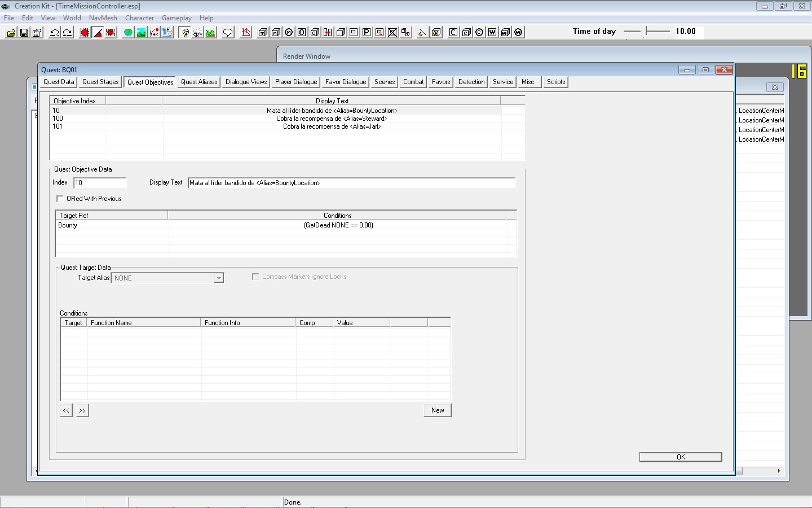Open the World menu
This screenshot has height=508, width=812.
tap(72, 18)
